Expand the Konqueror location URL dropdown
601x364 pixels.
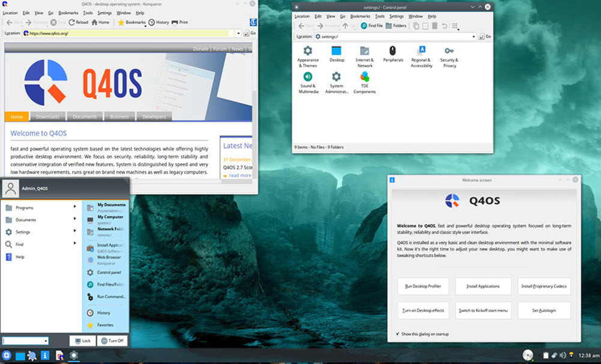click(238, 34)
